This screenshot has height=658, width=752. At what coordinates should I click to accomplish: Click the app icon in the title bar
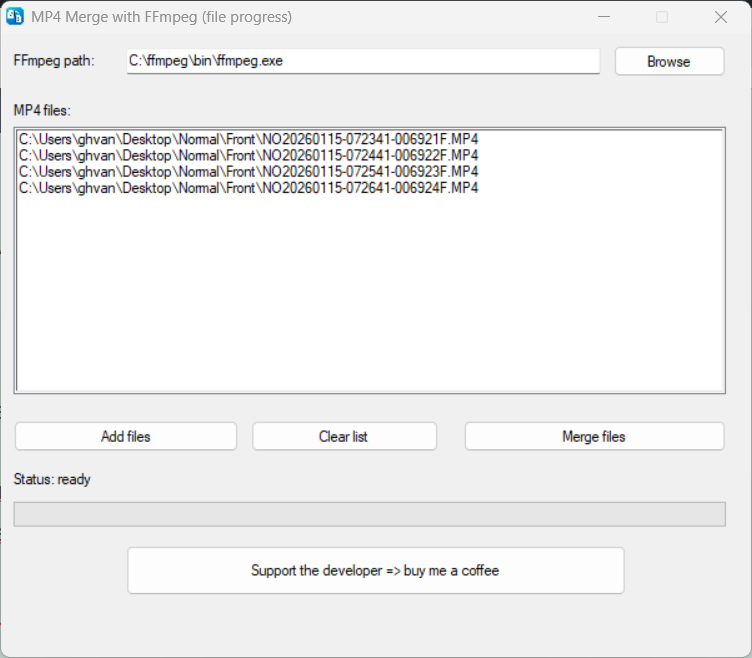pos(14,16)
